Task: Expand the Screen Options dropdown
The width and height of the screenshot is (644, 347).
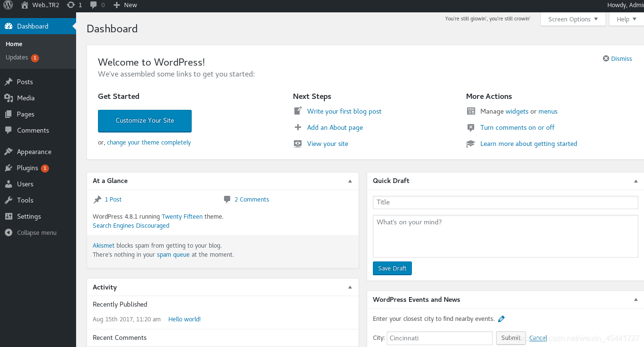Action: pyautogui.click(x=573, y=19)
